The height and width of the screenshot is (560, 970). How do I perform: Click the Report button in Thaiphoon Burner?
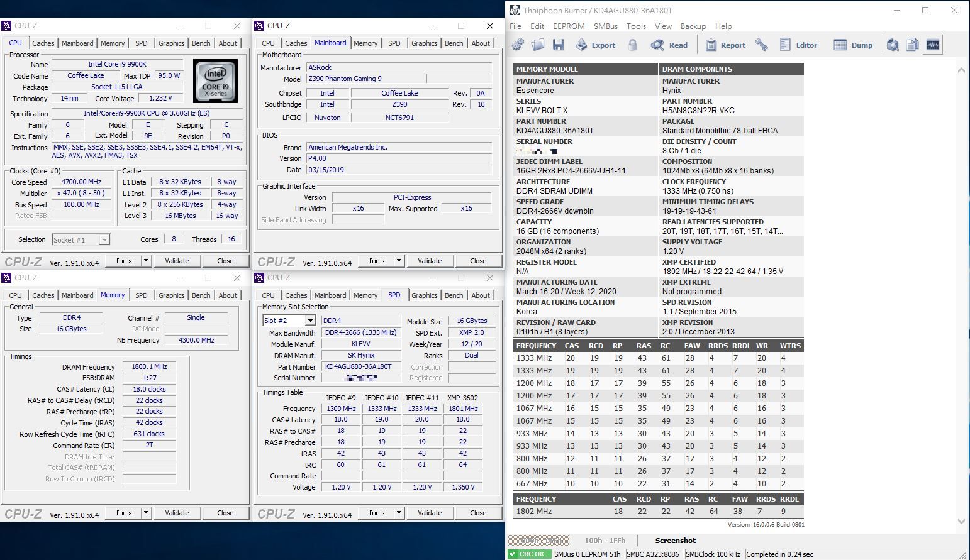point(725,45)
